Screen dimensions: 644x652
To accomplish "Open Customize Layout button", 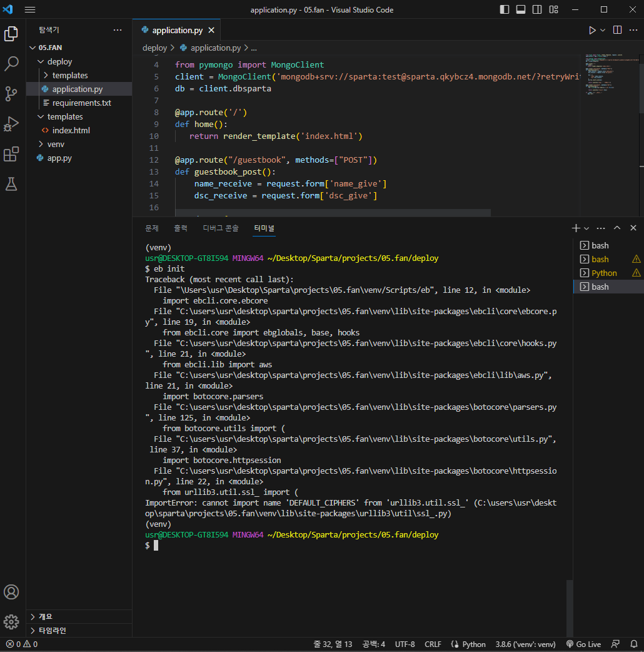I will tap(553, 9).
